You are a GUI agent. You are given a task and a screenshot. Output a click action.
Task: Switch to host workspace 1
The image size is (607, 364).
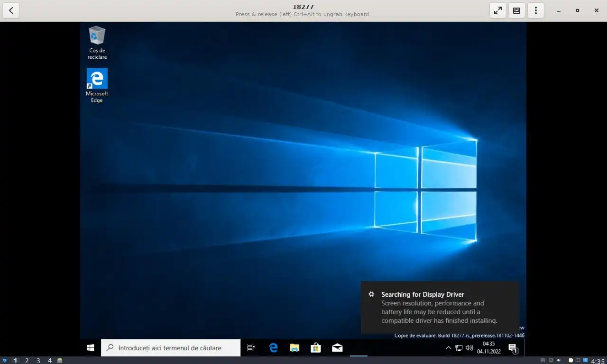15,360
